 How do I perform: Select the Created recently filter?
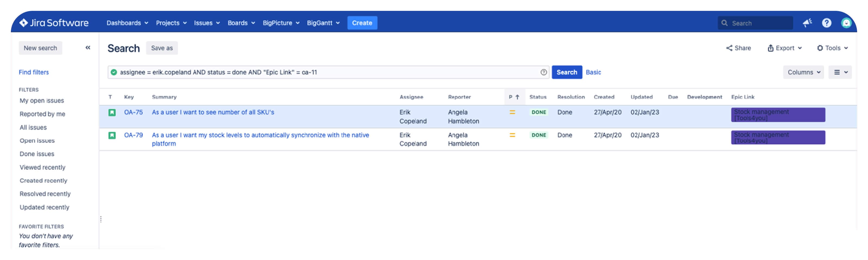point(43,181)
